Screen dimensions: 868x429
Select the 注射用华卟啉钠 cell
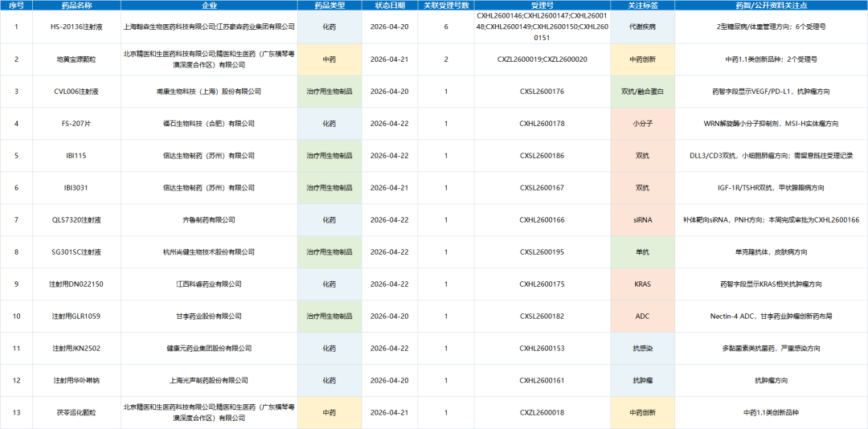pyautogui.click(x=76, y=380)
